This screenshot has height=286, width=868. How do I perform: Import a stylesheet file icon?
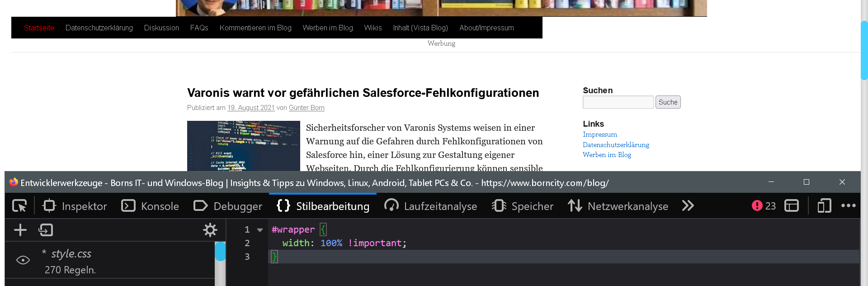tap(46, 230)
